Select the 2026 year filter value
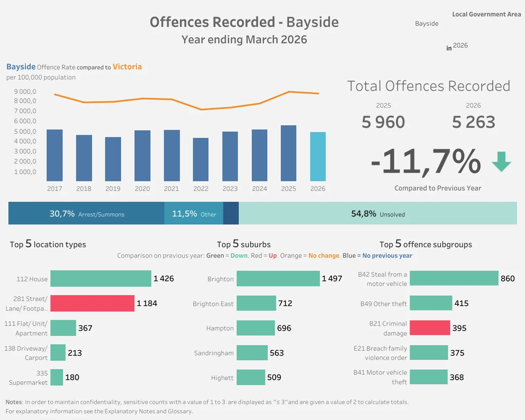Image resolution: width=525 pixels, height=420 pixels. coord(460,45)
